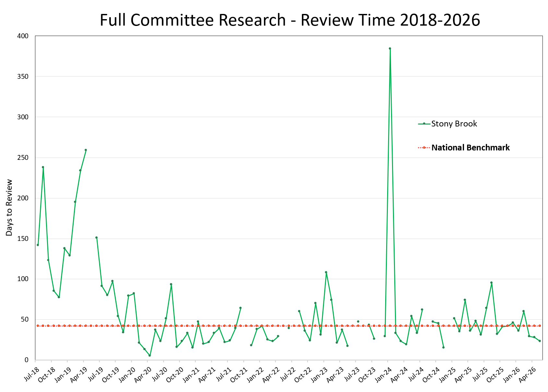Click the 50 y-axis label

(25, 319)
